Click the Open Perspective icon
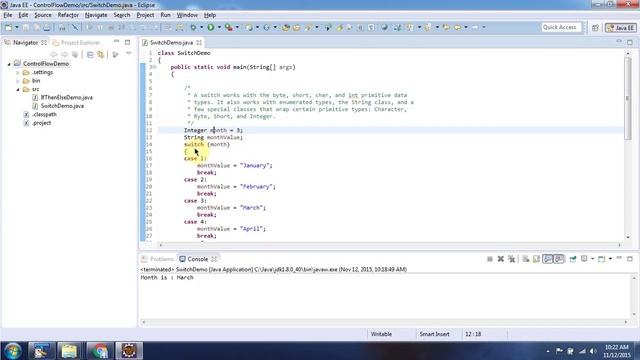Screen dimensions: 640x360 (x=596, y=27)
